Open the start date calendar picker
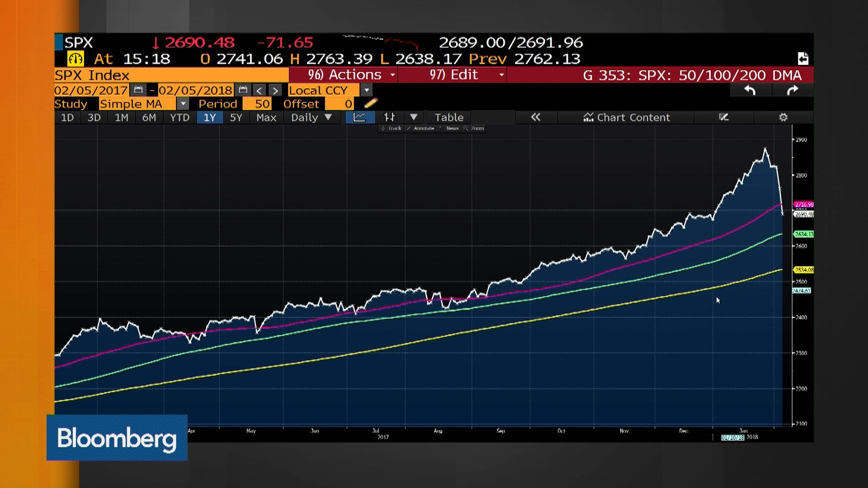 [x=138, y=90]
